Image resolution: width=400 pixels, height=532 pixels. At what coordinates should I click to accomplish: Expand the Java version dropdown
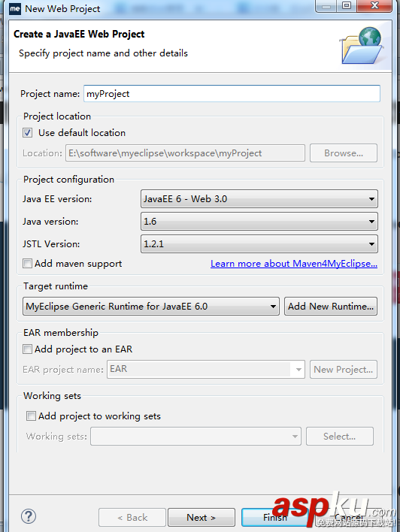pos(259,222)
